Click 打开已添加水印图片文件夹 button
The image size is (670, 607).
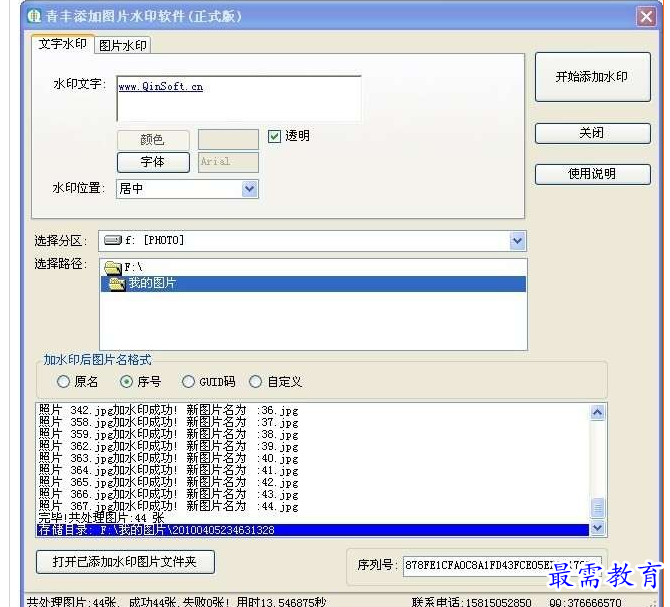[x=125, y=562]
